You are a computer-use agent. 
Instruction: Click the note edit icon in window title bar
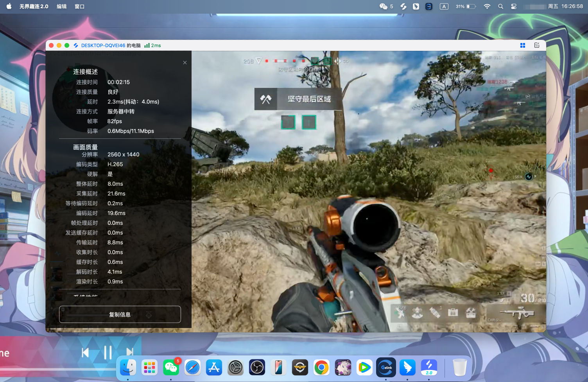pyautogui.click(x=537, y=45)
